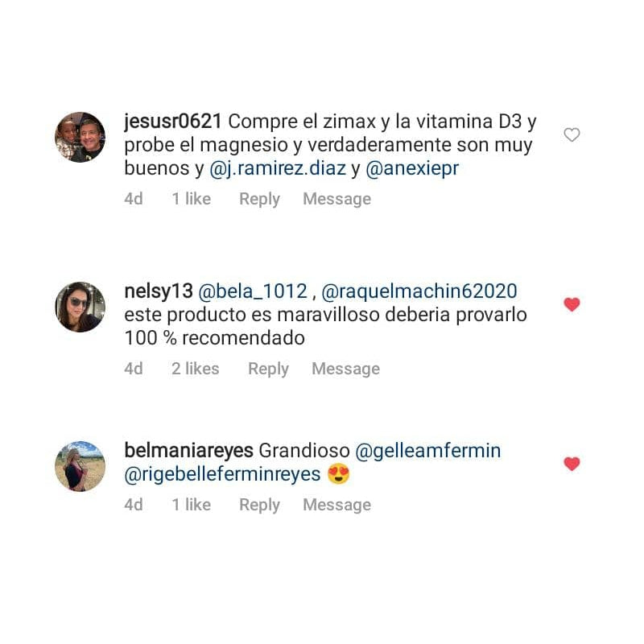Open the @raquelmachin62020 mention
Image resolution: width=644 pixels, height=644 pixels.
click(x=419, y=291)
